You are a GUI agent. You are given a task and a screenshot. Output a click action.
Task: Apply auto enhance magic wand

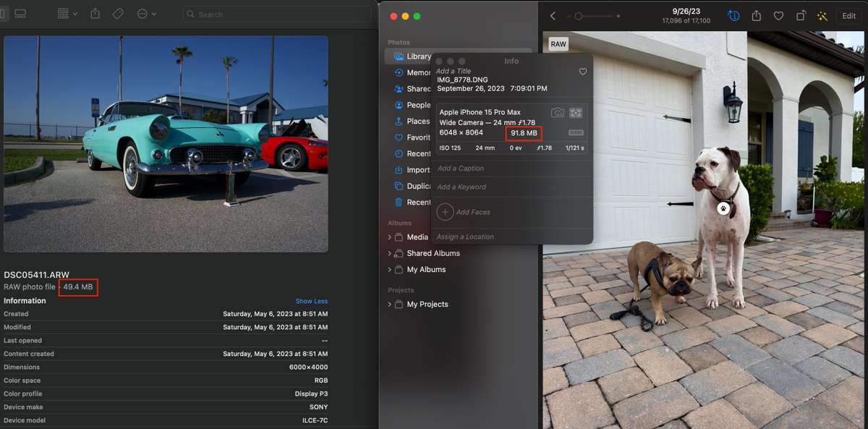(822, 16)
